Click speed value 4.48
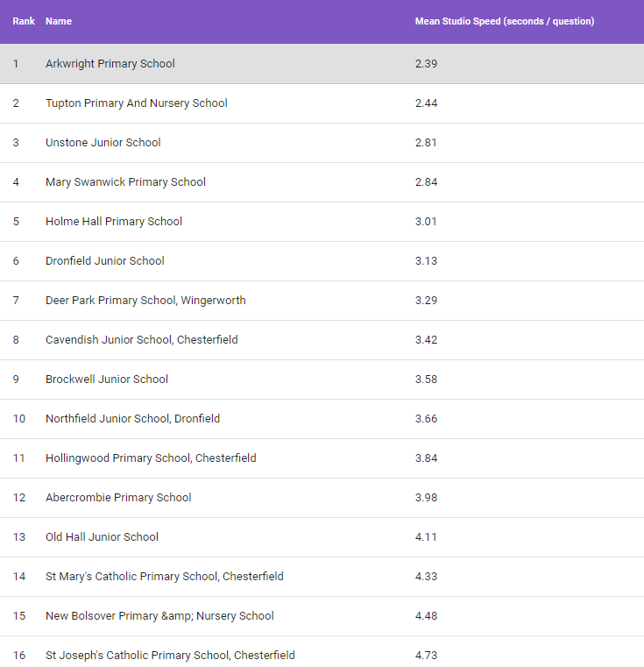Image resolution: width=644 pixels, height=667 pixels. point(426,616)
